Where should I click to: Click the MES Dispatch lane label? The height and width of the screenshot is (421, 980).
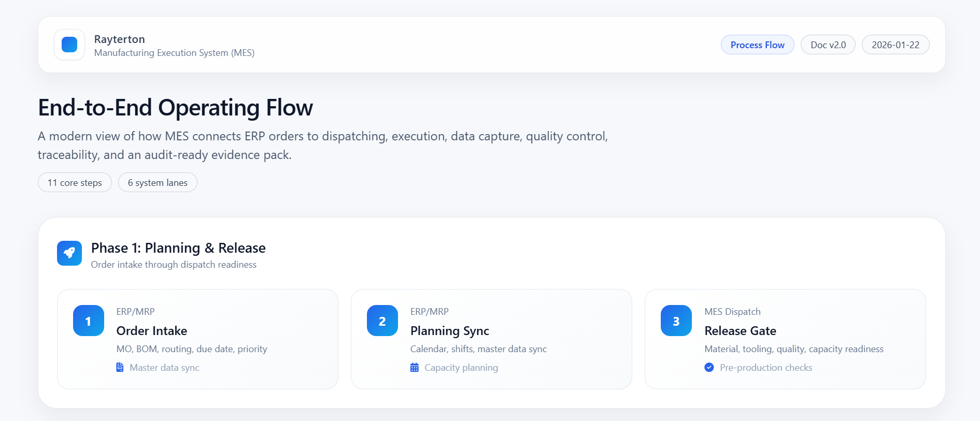[732, 312]
